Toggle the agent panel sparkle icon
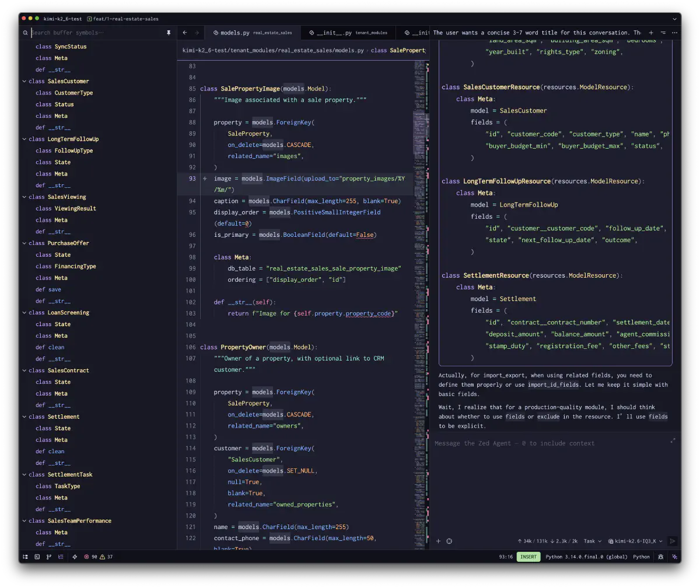700x588 pixels. (x=673, y=556)
